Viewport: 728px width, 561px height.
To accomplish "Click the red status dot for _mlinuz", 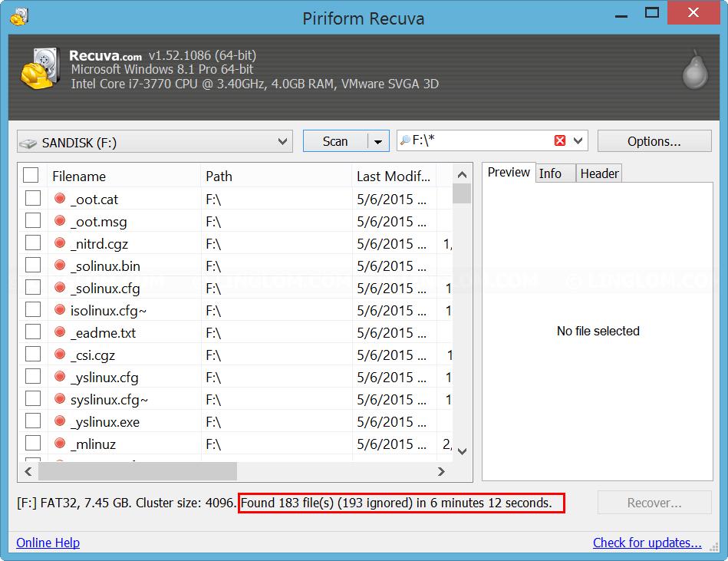I will click(x=59, y=444).
